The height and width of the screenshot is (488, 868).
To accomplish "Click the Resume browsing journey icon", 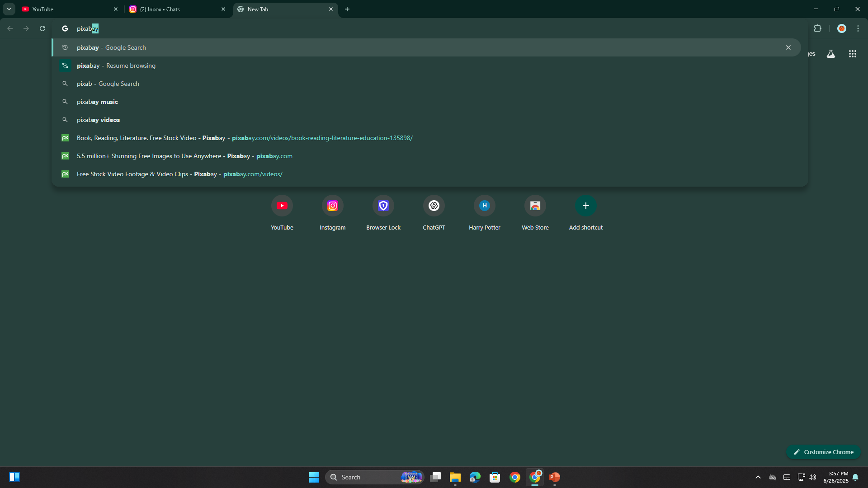I will tap(65, 66).
